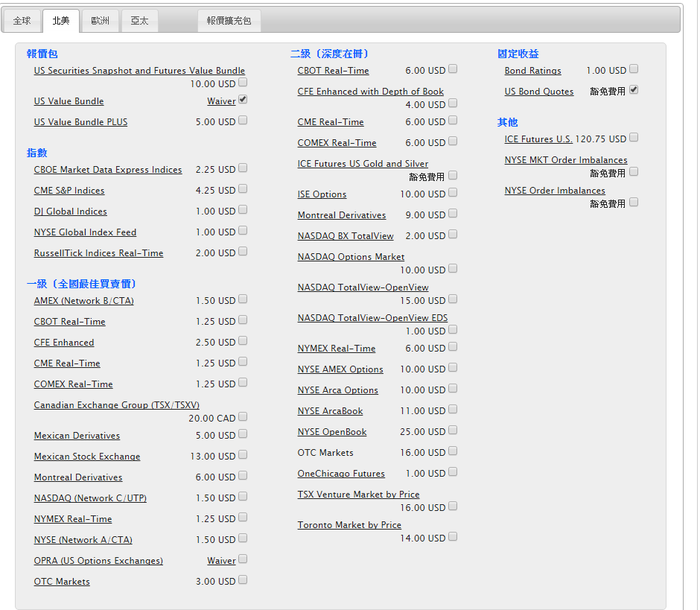Go to the 亞太 tab

coord(139,21)
